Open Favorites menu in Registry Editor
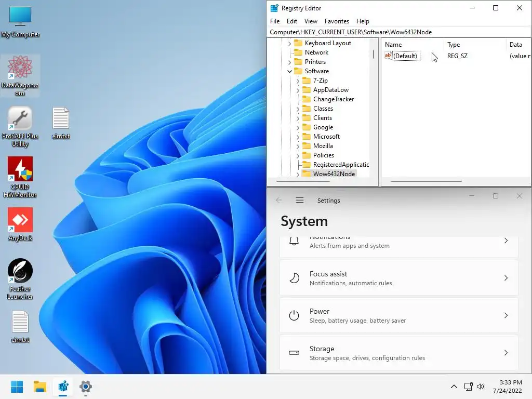This screenshot has height=399, width=532. tap(337, 21)
